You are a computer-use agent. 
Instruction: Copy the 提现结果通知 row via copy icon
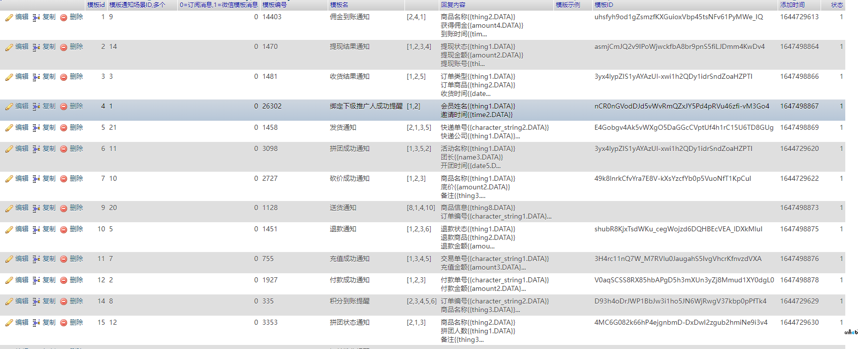[x=36, y=47]
